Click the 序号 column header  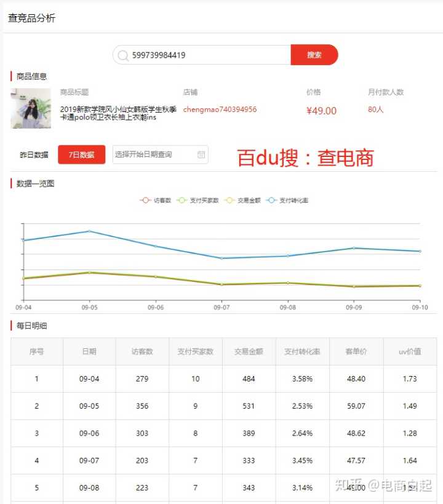37,351
